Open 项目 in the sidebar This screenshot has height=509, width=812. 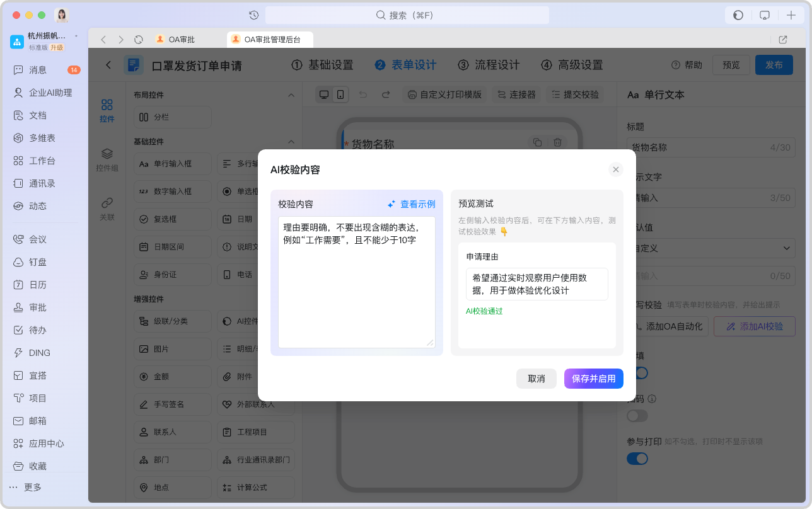pyautogui.click(x=44, y=398)
